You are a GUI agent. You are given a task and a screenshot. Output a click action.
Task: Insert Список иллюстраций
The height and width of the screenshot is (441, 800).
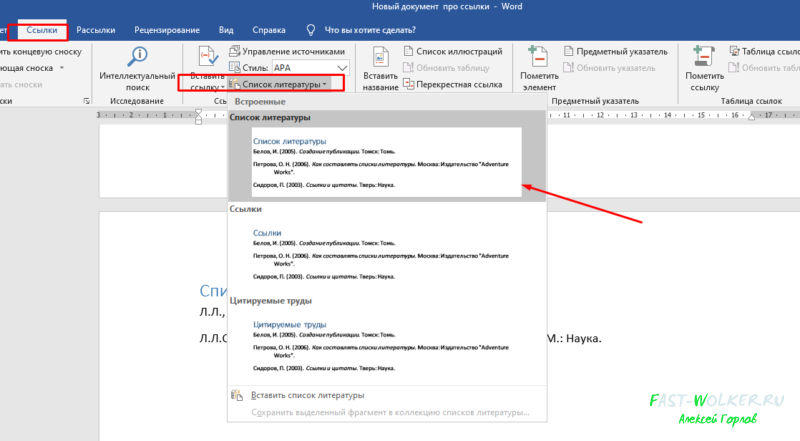[x=459, y=52]
